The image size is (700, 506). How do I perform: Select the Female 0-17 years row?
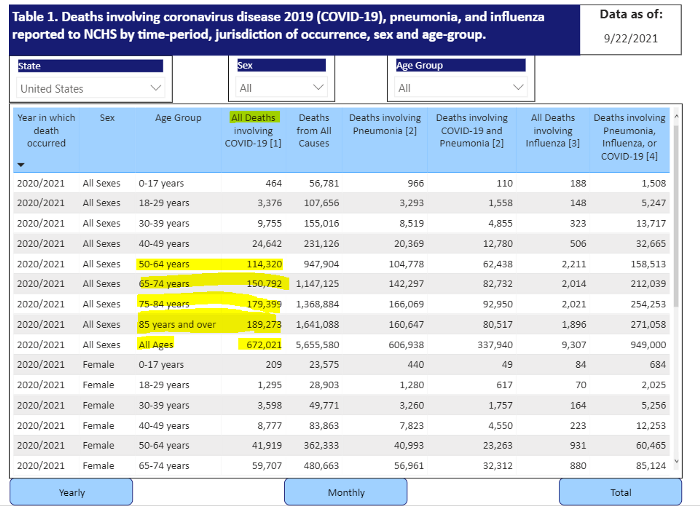[342, 364]
